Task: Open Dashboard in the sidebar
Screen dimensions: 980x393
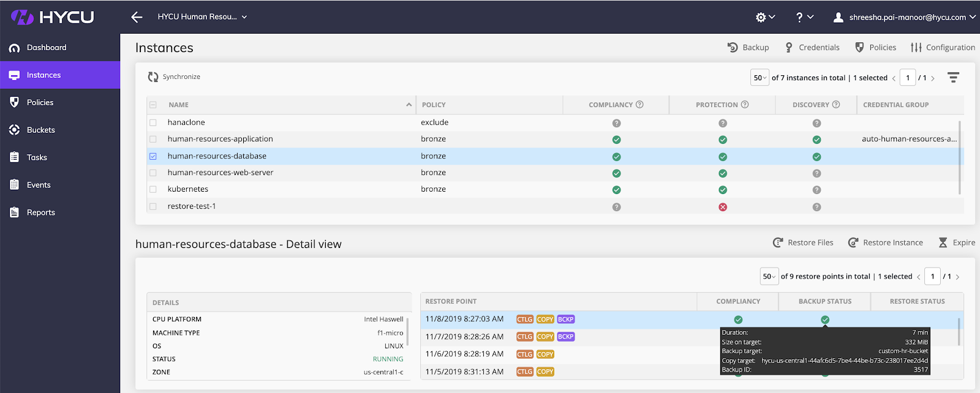Action: 47,48
